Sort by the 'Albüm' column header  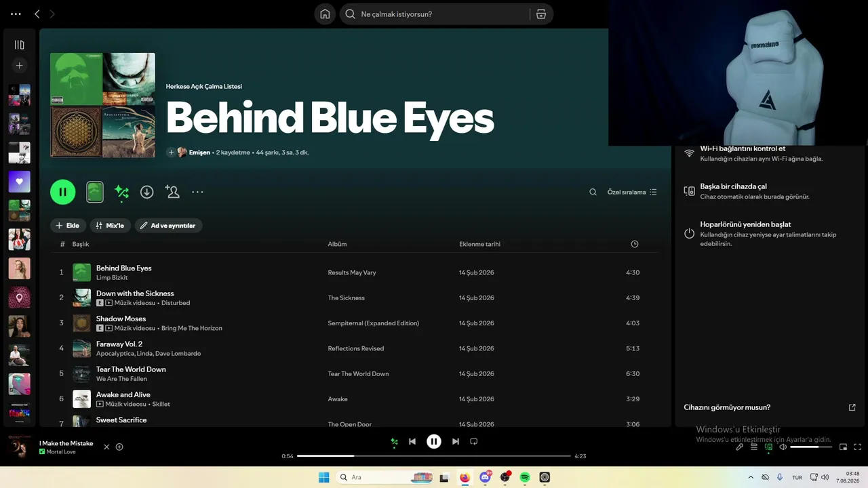tap(337, 244)
